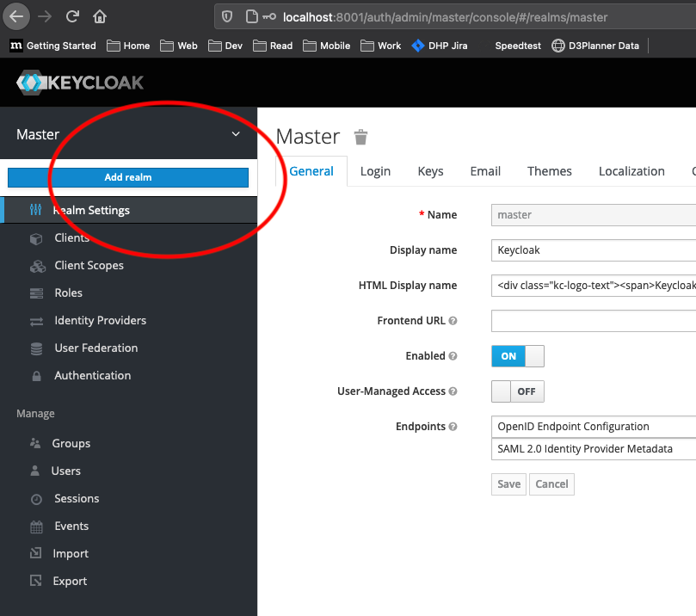Image resolution: width=696 pixels, height=616 pixels.
Task: Click the Clients cube icon
Action: point(36,238)
